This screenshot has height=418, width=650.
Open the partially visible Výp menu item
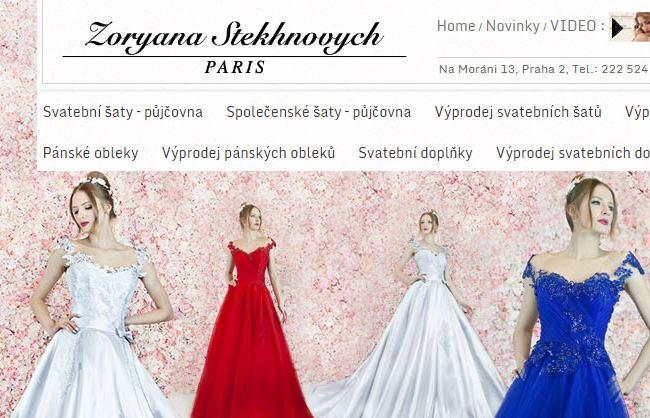[x=637, y=112]
